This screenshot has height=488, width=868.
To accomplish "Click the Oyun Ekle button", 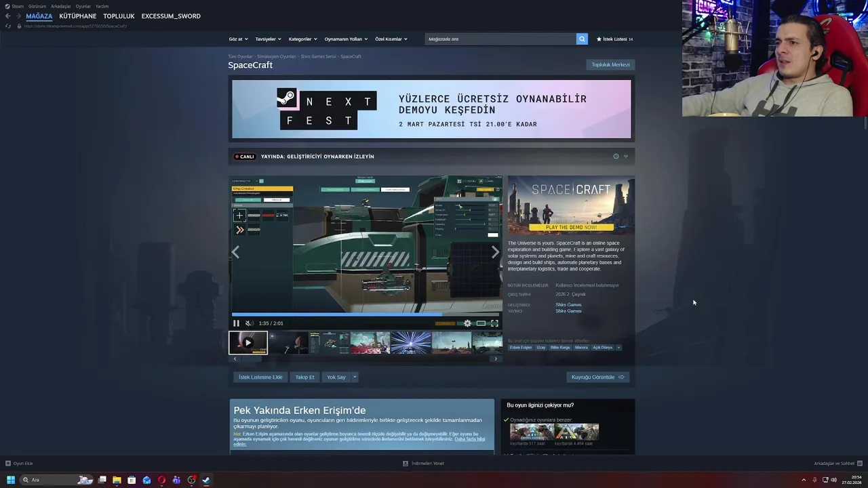I will [19, 464].
